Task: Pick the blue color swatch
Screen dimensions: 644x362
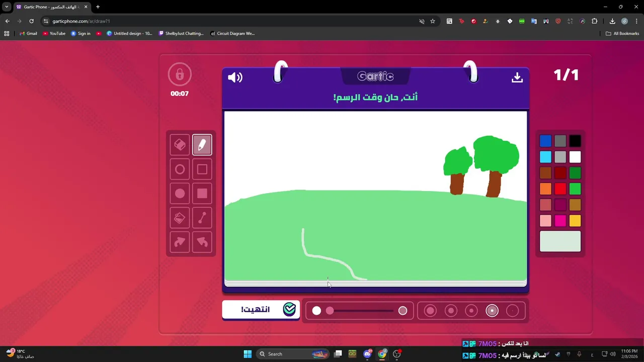Action: (545, 141)
